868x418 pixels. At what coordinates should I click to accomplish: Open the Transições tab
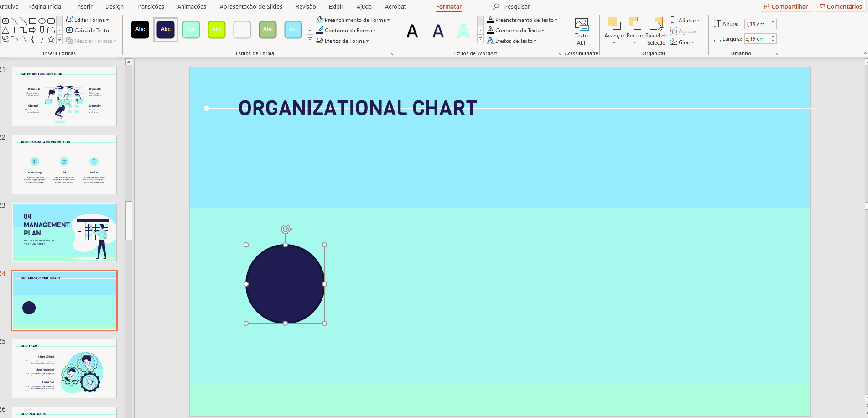[x=150, y=7]
